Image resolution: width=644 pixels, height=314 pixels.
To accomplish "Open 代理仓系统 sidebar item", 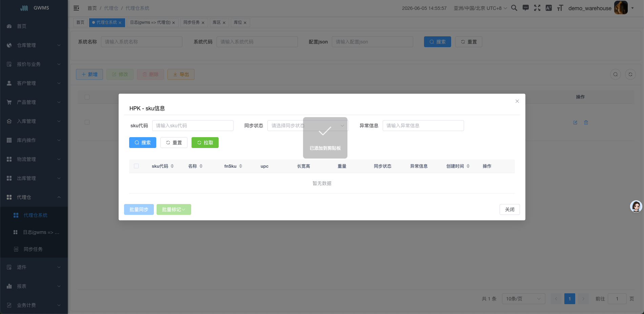I will click(34, 215).
